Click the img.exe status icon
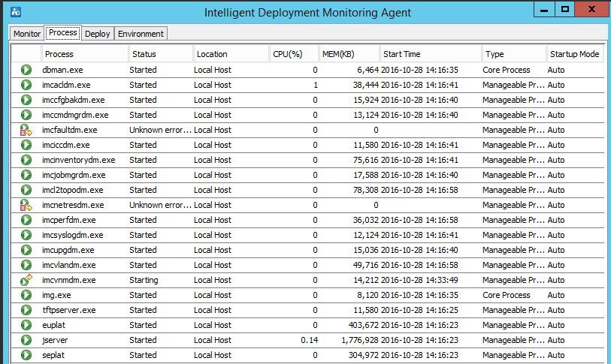 pyautogui.click(x=26, y=295)
